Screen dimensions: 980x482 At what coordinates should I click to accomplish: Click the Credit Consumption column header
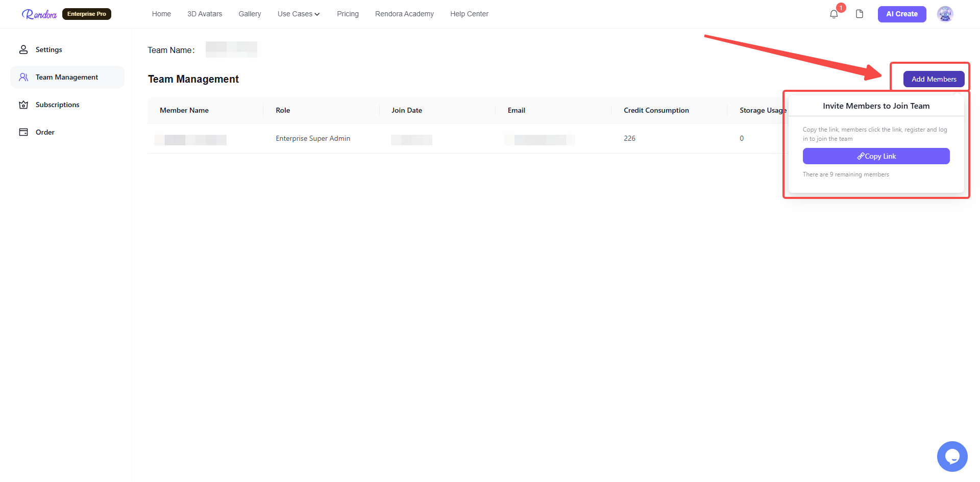[x=656, y=110]
